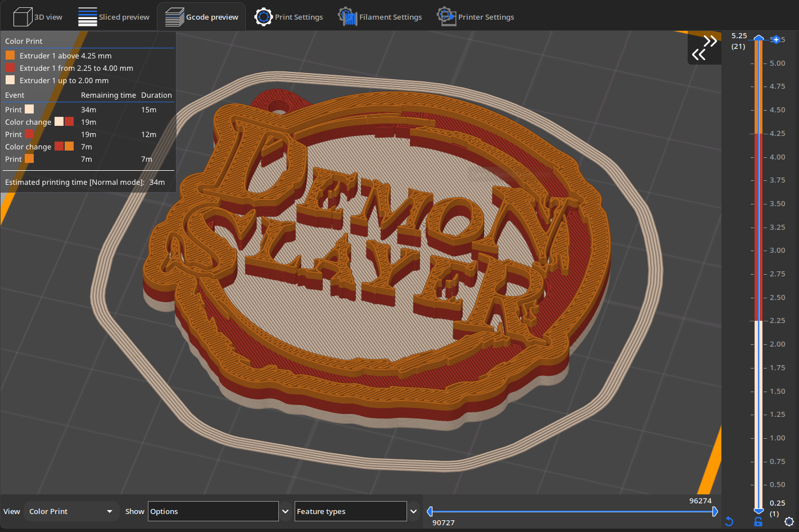Click the 5.00 mark on the layer ruler
The width and height of the screenshot is (799, 532).
point(778,63)
